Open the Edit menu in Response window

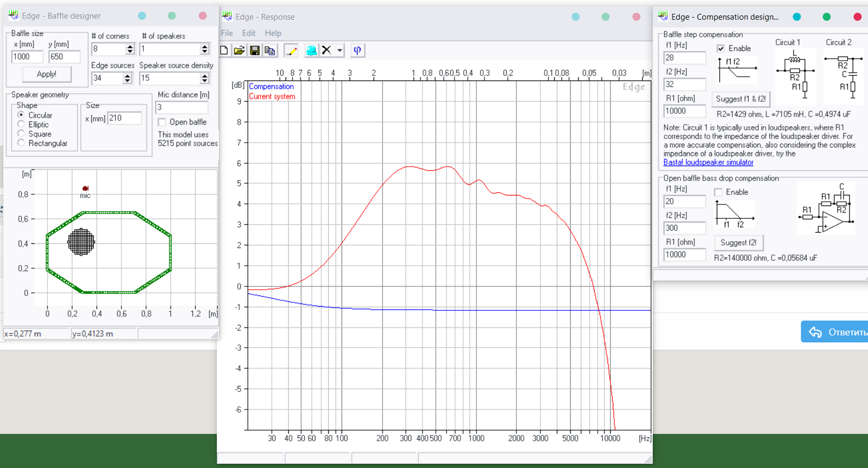[x=249, y=33]
